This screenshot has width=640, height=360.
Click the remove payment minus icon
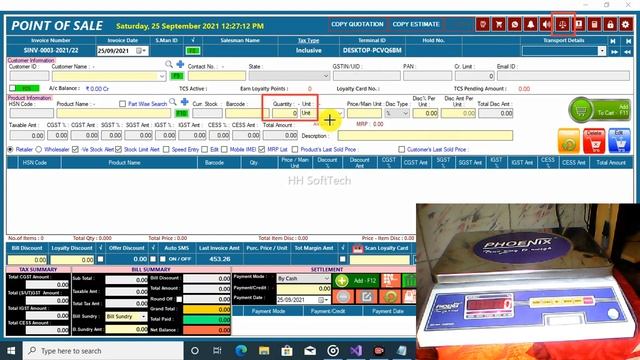(x=343, y=297)
